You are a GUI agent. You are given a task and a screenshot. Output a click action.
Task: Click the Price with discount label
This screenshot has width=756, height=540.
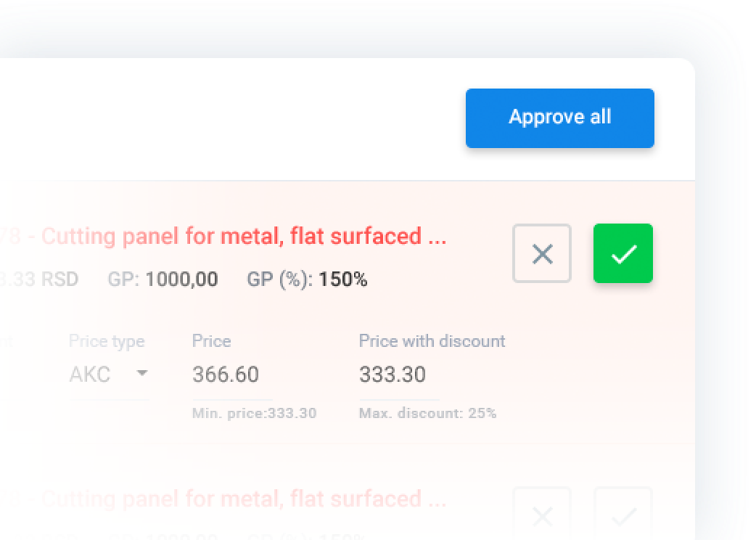pyautogui.click(x=432, y=341)
